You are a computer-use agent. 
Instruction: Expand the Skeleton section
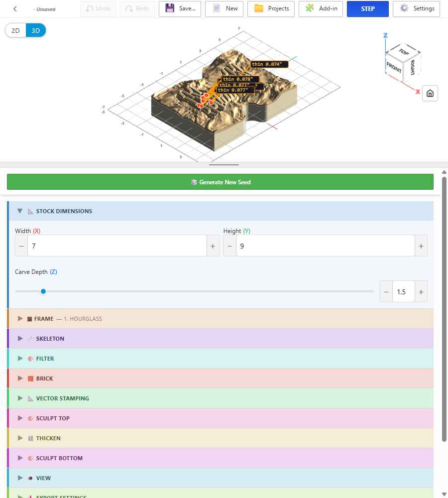(x=20, y=339)
